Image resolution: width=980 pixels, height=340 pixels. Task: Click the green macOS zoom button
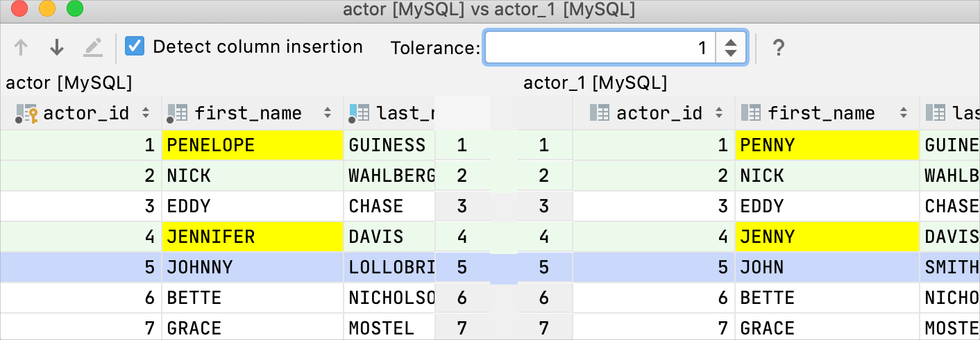click(x=74, y=9)
